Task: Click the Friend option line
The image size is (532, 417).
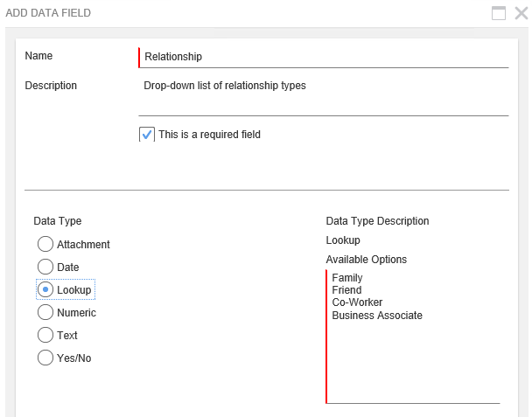Action: click(347, 290)
